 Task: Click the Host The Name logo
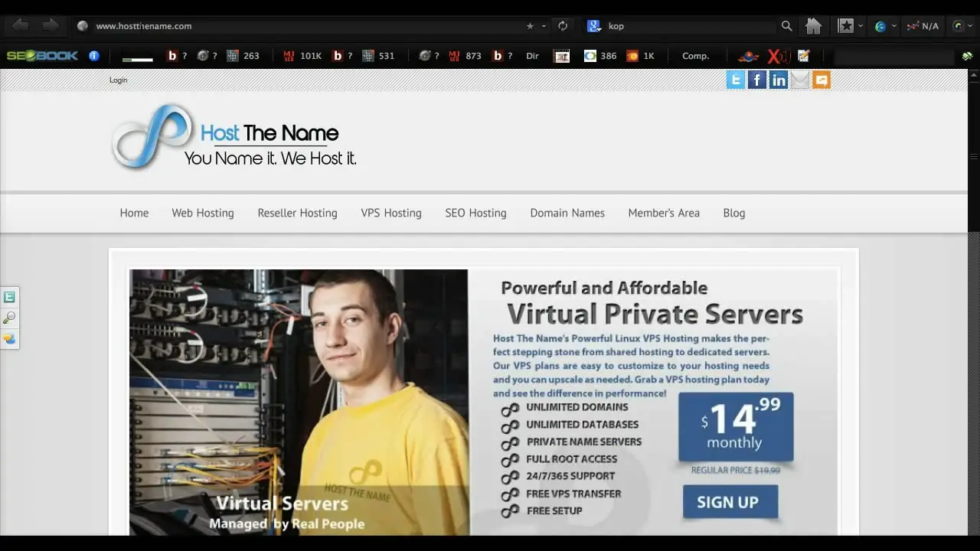(234, 138)
